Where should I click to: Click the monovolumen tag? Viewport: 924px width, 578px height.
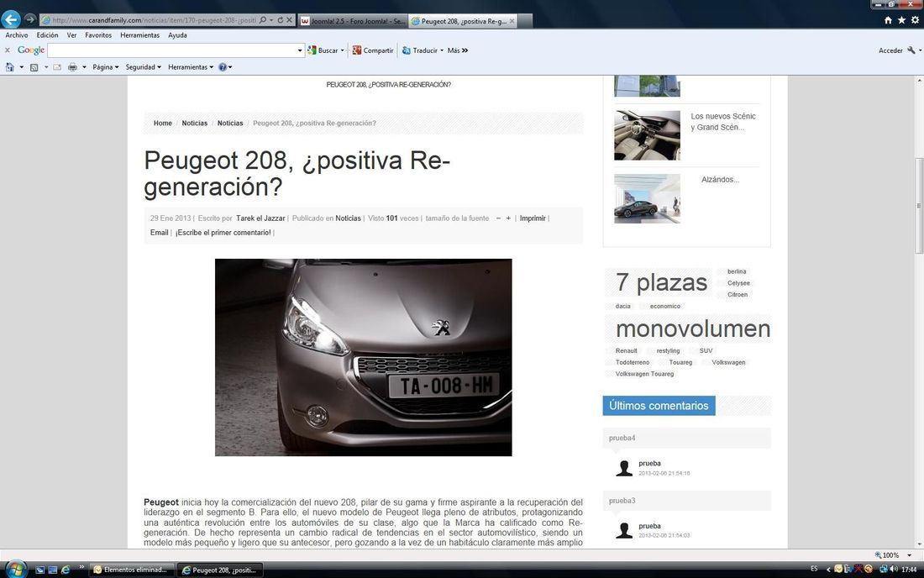coord(693,328)
